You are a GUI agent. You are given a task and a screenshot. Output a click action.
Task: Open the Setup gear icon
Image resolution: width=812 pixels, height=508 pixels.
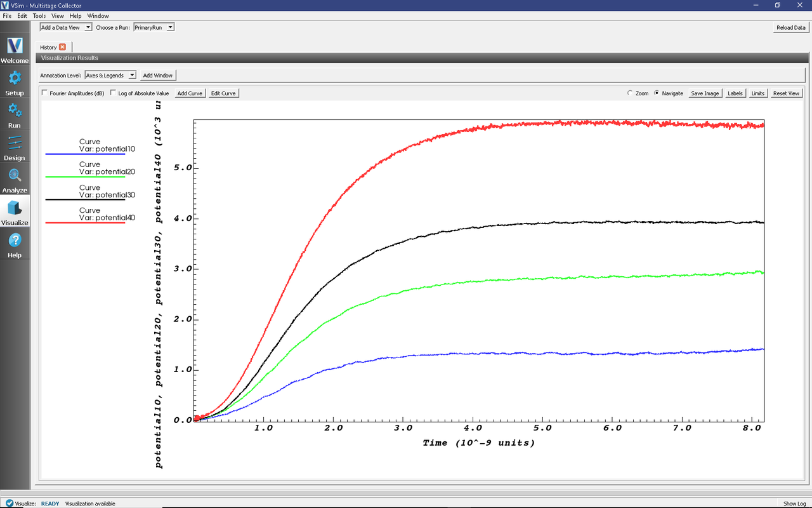click(15, 78)
